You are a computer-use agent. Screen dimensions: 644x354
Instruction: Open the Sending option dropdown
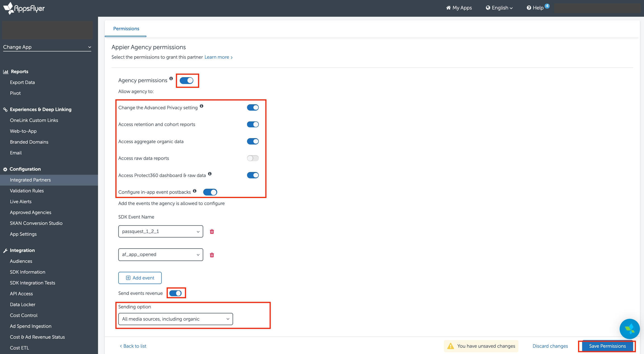175,319
